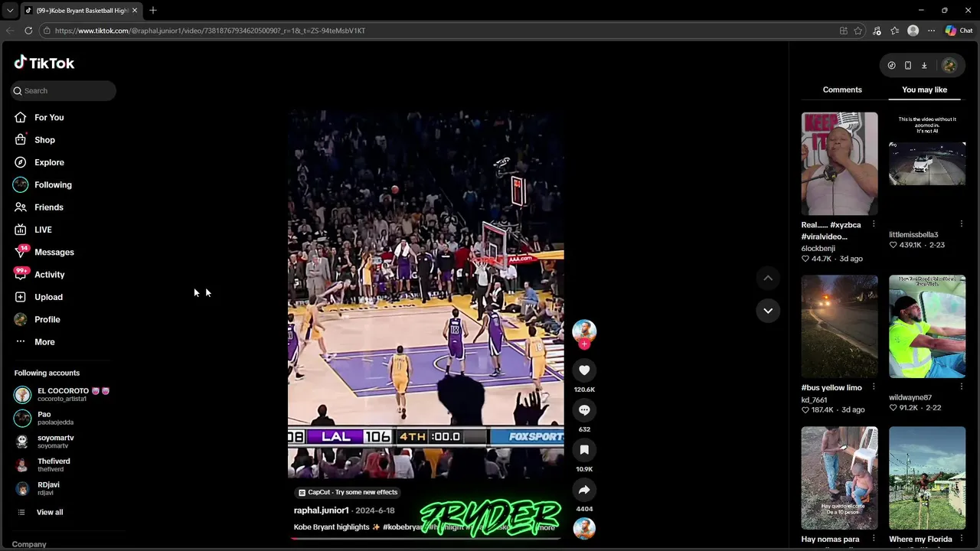This screenshot has height=551, width=980.
Task: Seek on the video progress bar
Action: click(425, 538)
